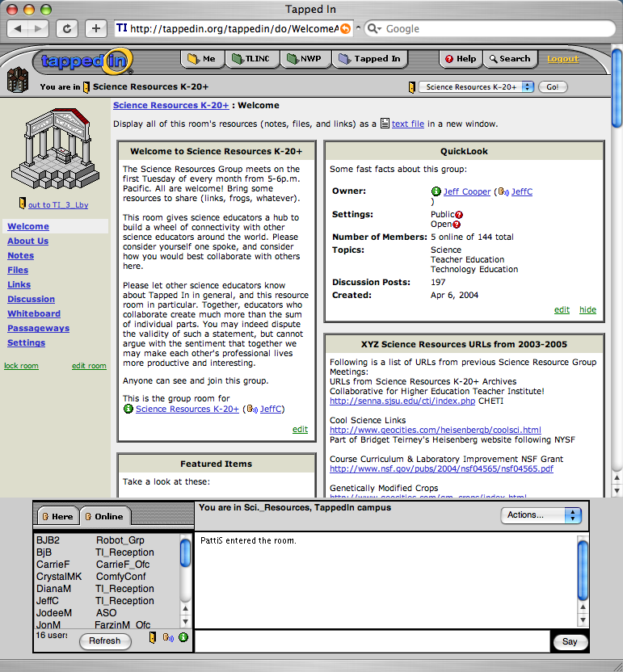The height and width of the screenshot is (672, 623).
Task: Click the door icon next to Refresh button
Action: click(152, 638)
